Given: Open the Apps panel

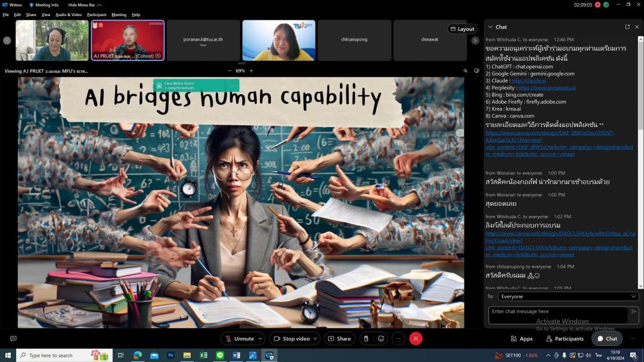Looking at the screenshot, I should (x=522, y=339).
